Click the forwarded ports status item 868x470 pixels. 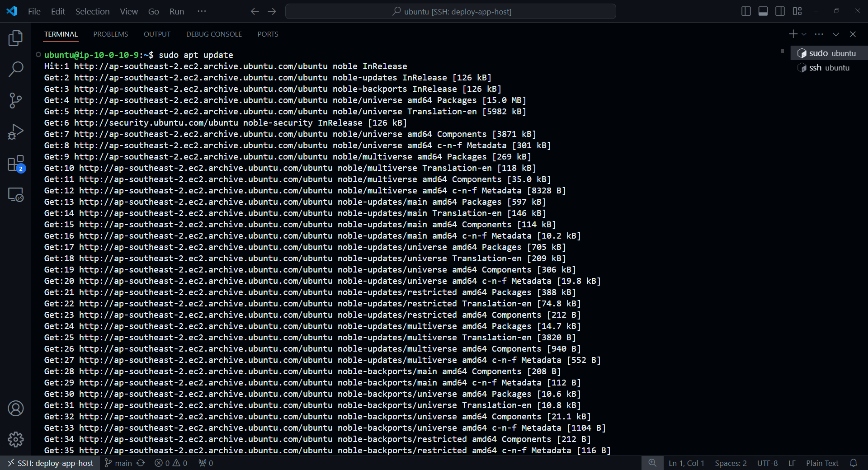[x=206, y=463]
